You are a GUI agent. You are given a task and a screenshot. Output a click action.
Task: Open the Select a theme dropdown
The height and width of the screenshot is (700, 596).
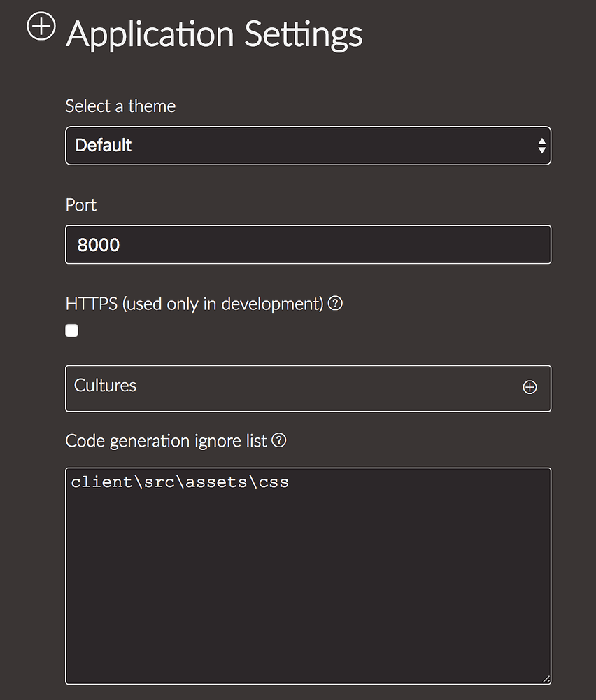coord(308,146)
